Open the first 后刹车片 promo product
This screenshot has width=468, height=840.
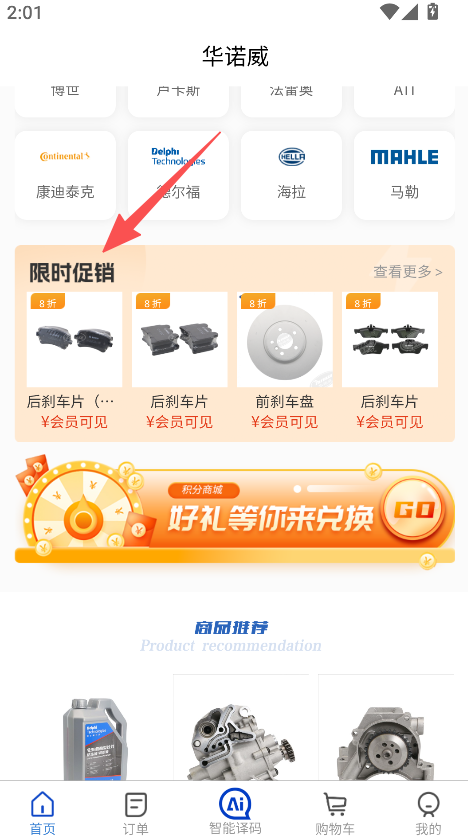[74, 361]
